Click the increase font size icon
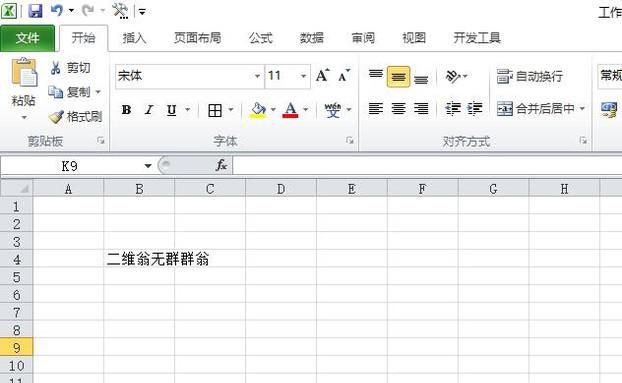The height and width of the screenshot is (383, 622). pos(323,75)
